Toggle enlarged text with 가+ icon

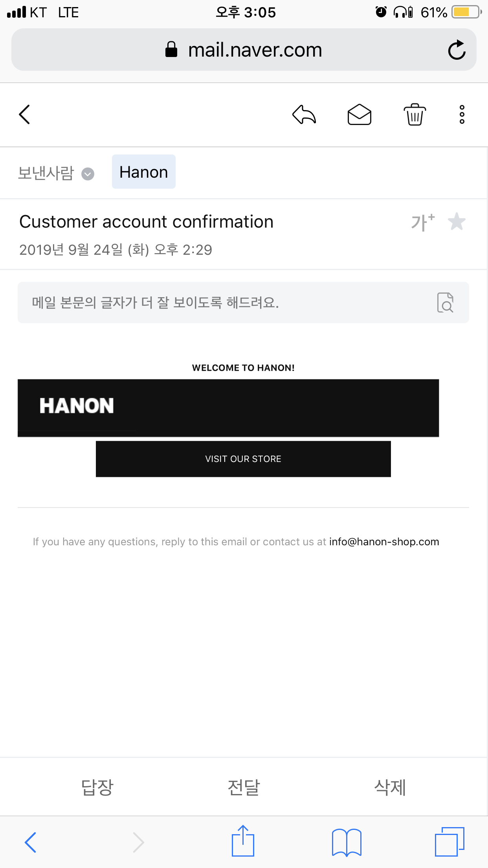click(423, 222)
